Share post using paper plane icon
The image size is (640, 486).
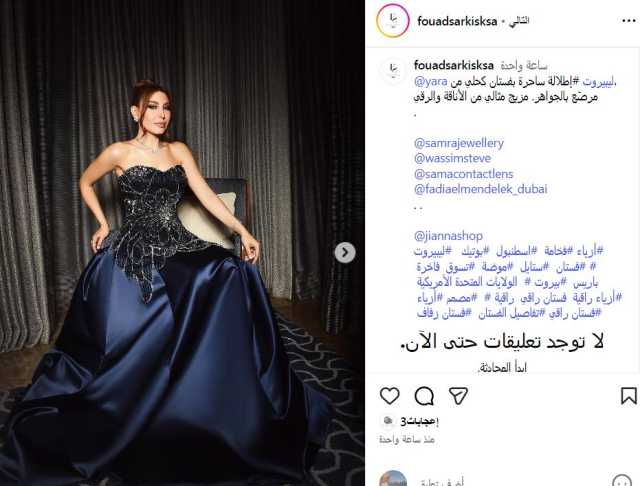pos(458,396)
